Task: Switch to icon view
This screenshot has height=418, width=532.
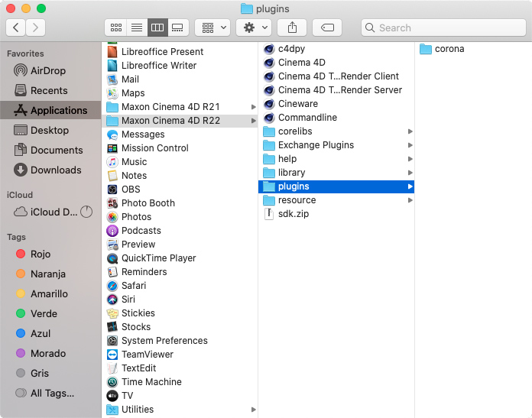Action: 115,28
